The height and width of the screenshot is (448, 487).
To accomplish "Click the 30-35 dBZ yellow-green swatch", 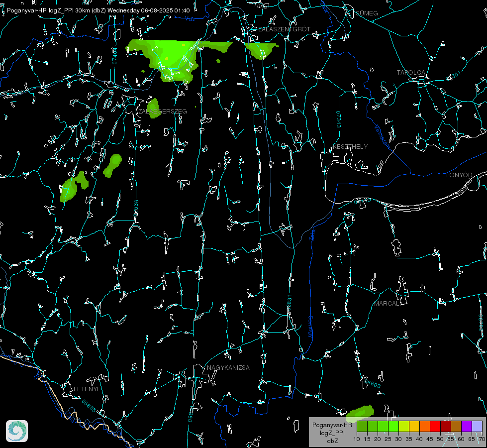I will pos(404,426).
